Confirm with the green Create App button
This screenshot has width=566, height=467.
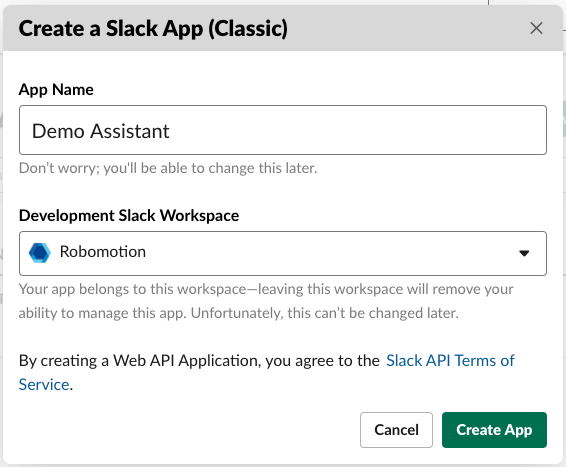click(x=494, y=430)
